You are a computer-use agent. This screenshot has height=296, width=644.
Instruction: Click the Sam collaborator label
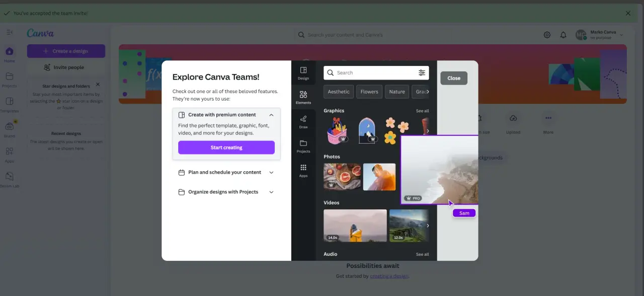464,213
